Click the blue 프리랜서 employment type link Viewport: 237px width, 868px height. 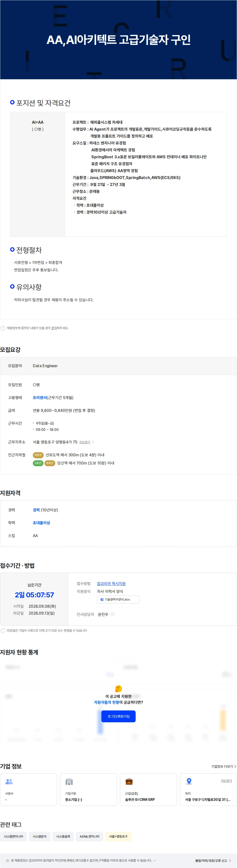tap(40, 398)
